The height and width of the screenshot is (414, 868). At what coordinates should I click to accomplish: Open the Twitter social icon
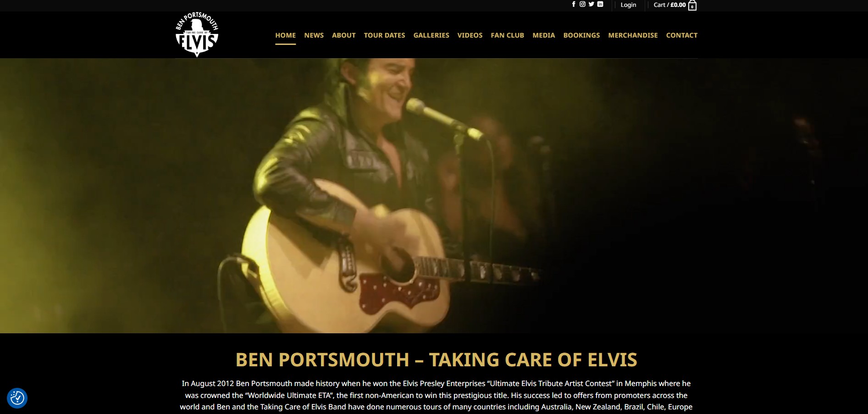(592, 4)
